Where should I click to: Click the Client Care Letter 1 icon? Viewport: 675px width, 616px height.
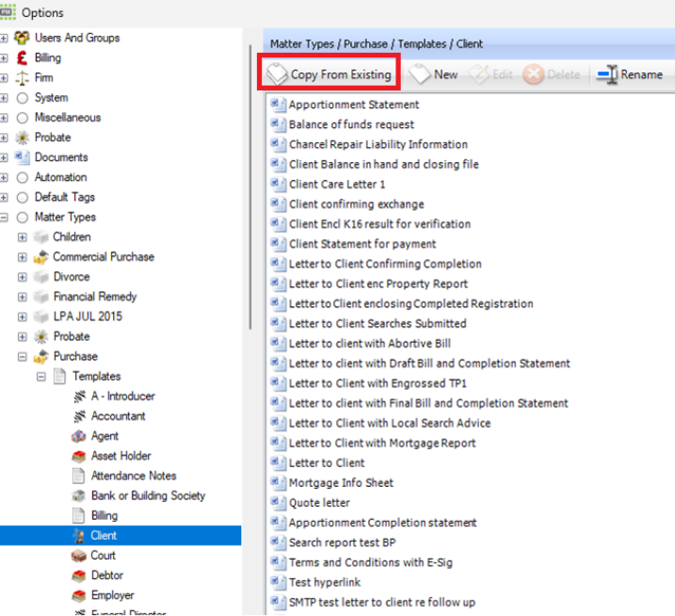coord(278,184)
